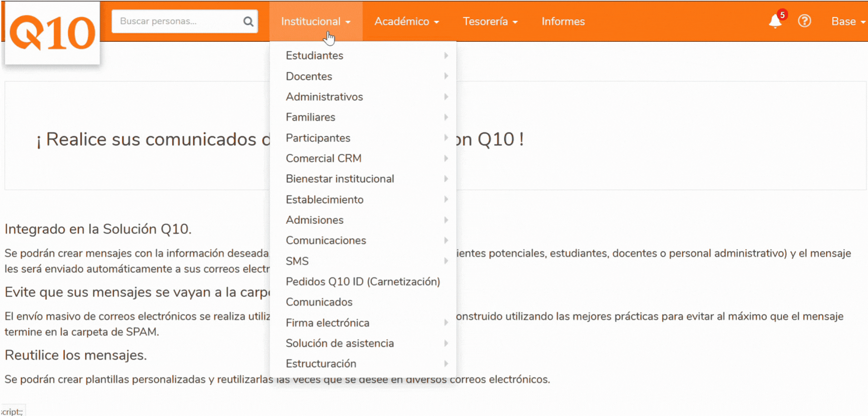The width and height of the screenshot is (868, 416).
Task: Open the notifications bell icon
Action: pos(775,21)
